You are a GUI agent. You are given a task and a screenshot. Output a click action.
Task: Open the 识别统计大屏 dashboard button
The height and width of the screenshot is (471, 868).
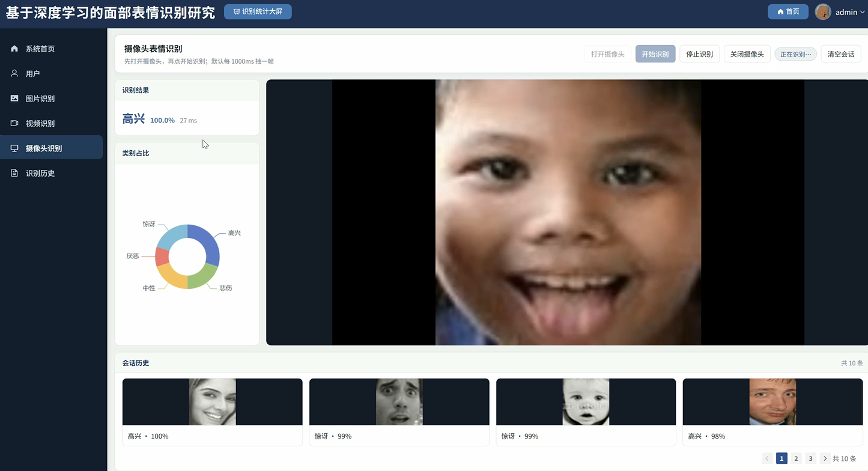click(258, 11)
